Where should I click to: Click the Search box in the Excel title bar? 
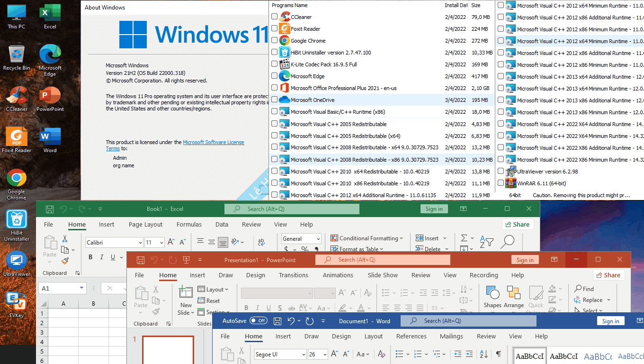tap(292, 209)
